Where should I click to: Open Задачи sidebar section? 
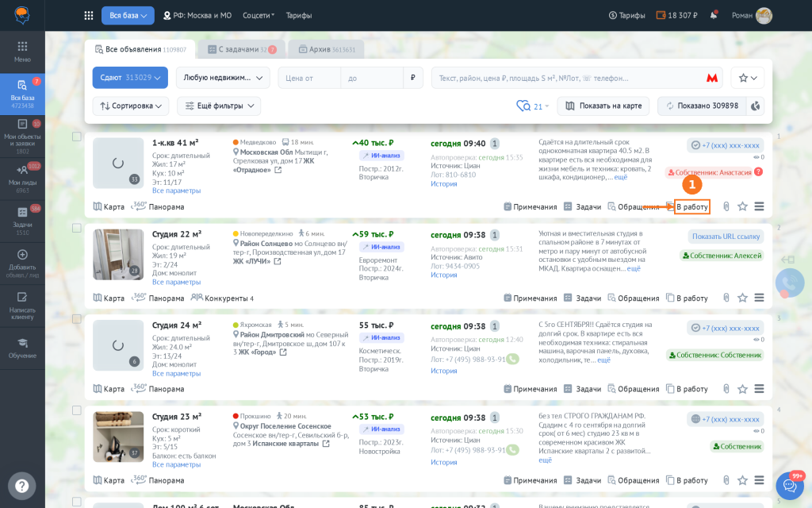tap(22, 221)
